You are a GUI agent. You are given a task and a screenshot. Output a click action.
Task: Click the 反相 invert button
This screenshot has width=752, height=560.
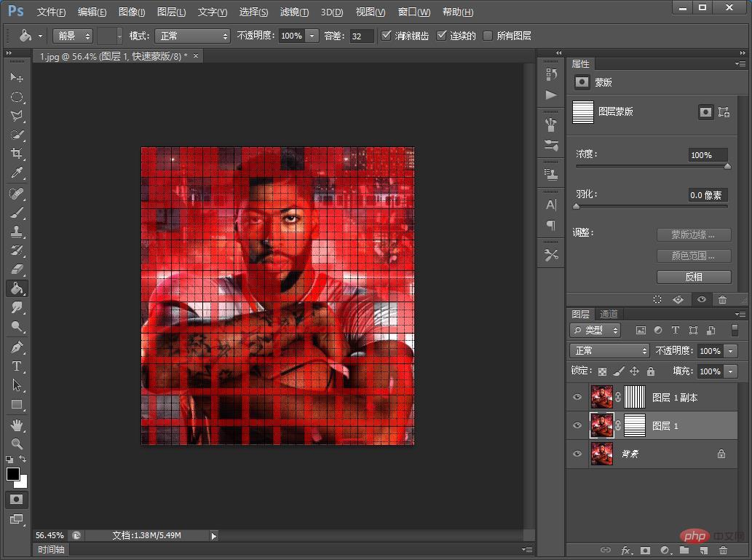694,277
